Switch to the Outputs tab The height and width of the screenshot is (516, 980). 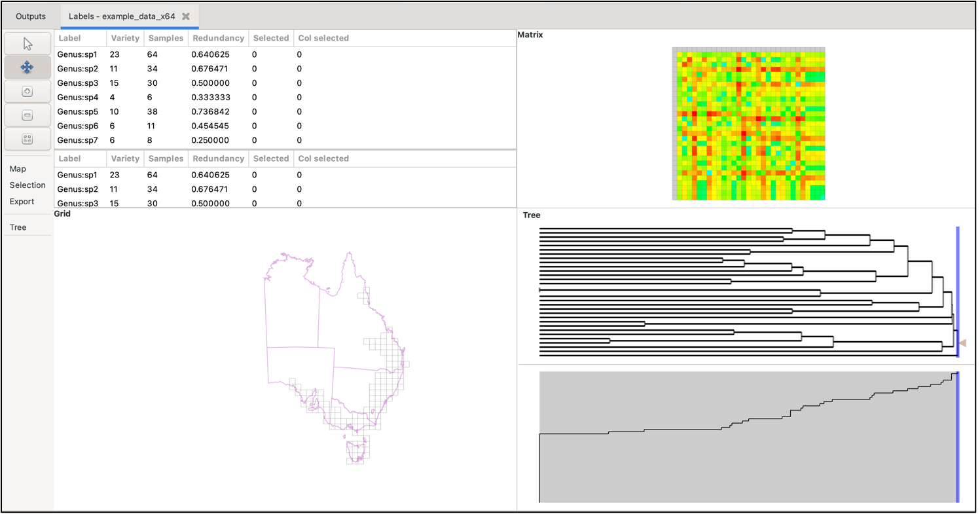click(x=31, y=16)
